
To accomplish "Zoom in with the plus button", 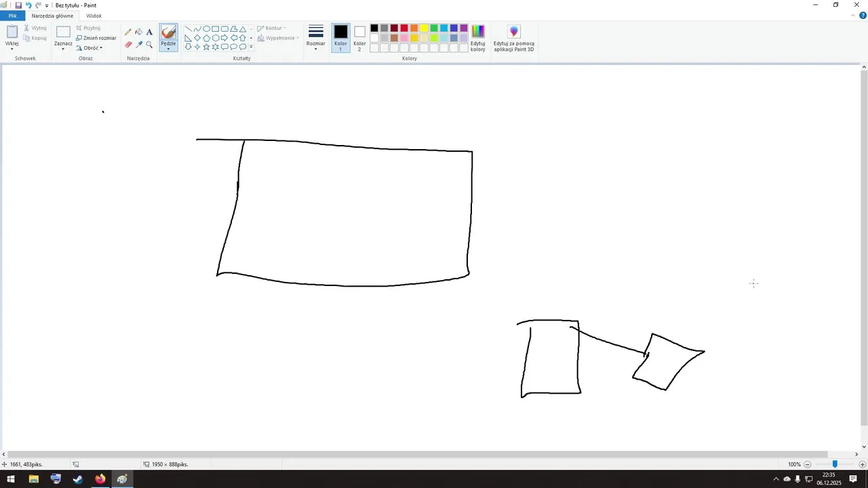I will 863,464.
